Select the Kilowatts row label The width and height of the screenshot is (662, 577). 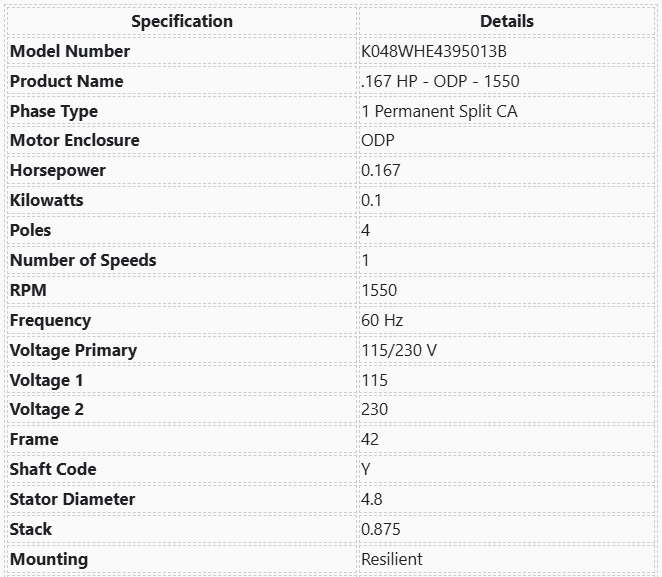47,200
